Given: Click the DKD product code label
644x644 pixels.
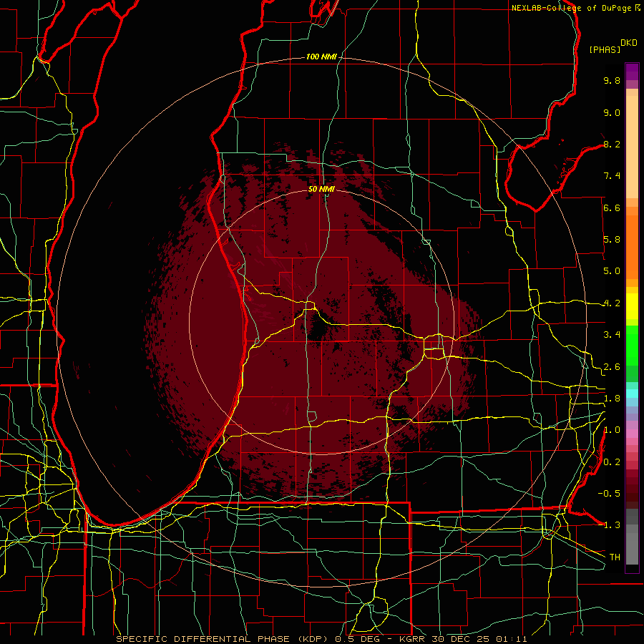Looking at the screenshot, I should (629, 43).
